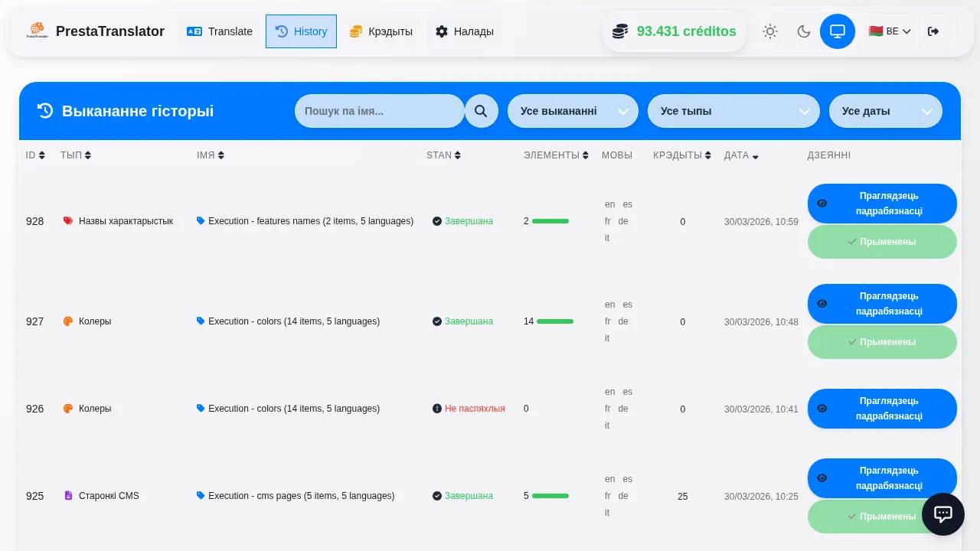Go to the Translate tab
Viewport: 980px width, 551px height.
click(x=220, y=31)
